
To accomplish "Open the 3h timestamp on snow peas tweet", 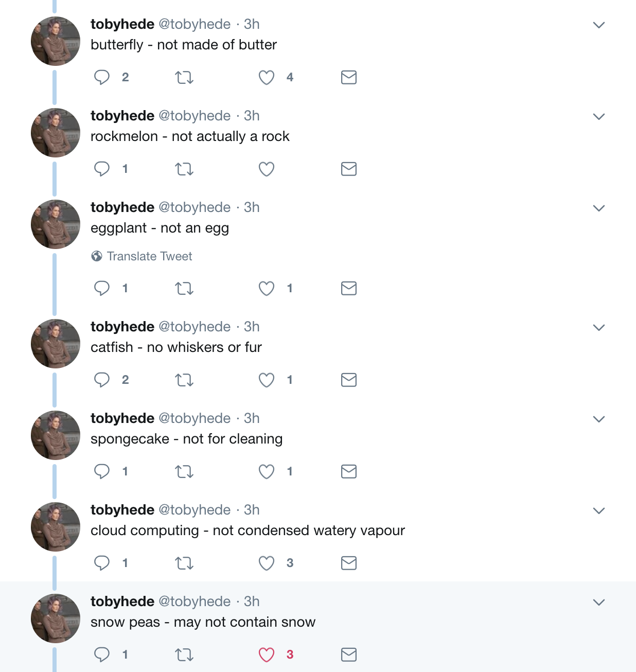I will pos(252,602).
